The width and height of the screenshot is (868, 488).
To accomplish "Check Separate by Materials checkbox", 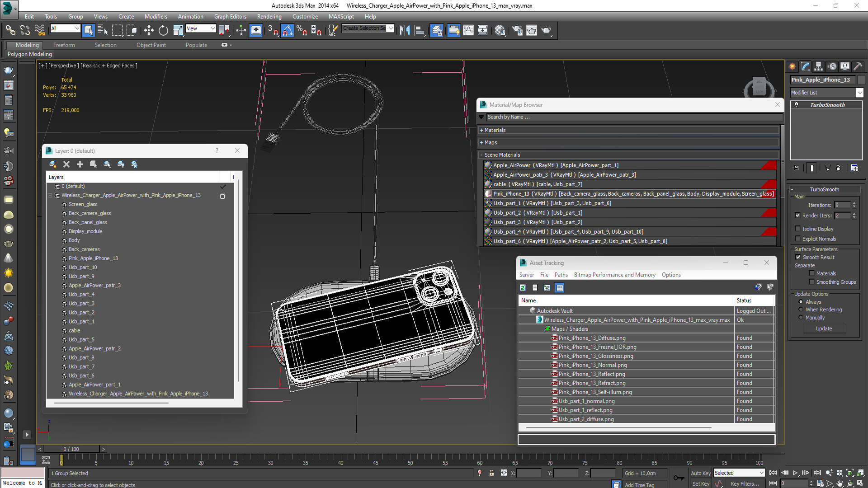I will click(x=811, y=273).
